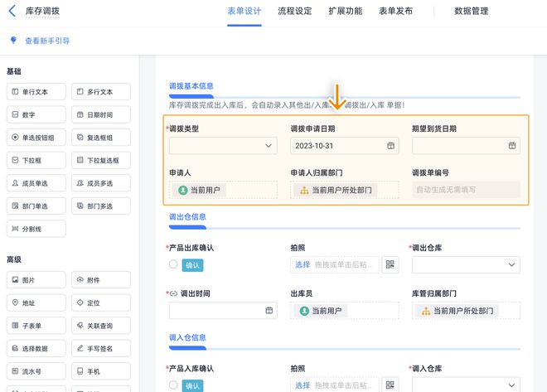The image size is (547, 392).
Task: Add 图片 widget from the 高级 panel
Action: [36, 280]
